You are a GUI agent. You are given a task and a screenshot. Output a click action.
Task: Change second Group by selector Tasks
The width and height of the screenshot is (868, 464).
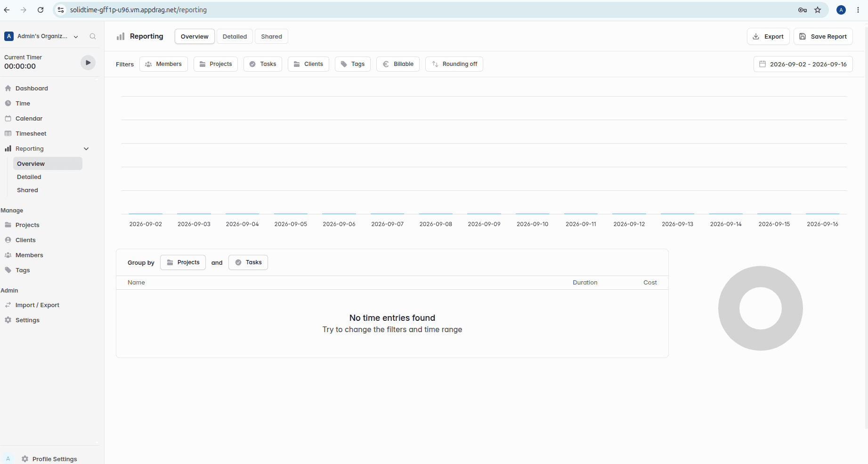click(x=248, y=262)
